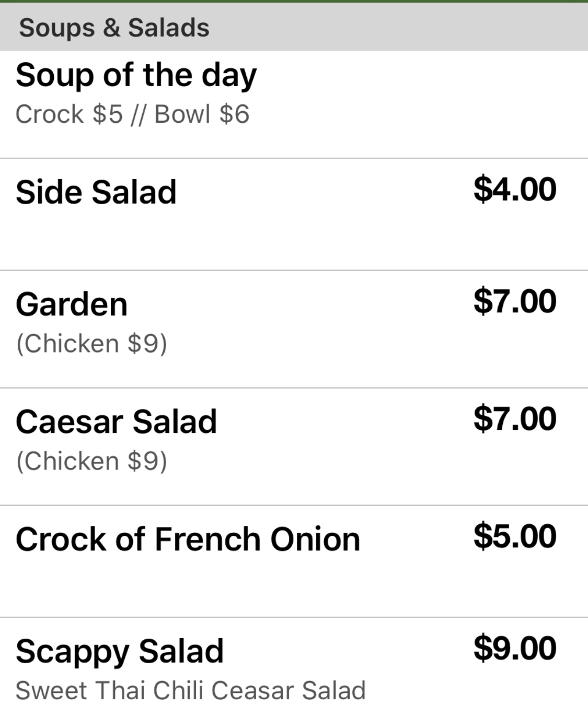Open the Caesar Salad item title

click(116, 421)
